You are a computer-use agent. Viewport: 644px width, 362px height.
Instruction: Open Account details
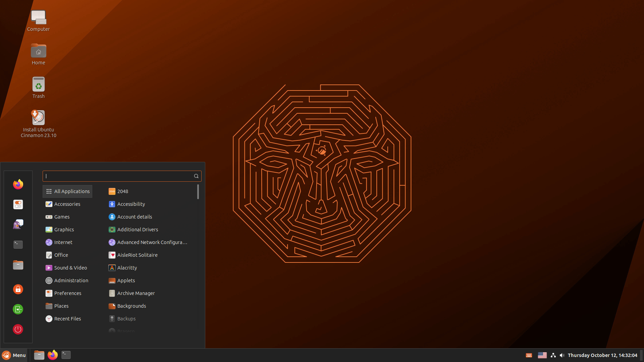(151, 217)
